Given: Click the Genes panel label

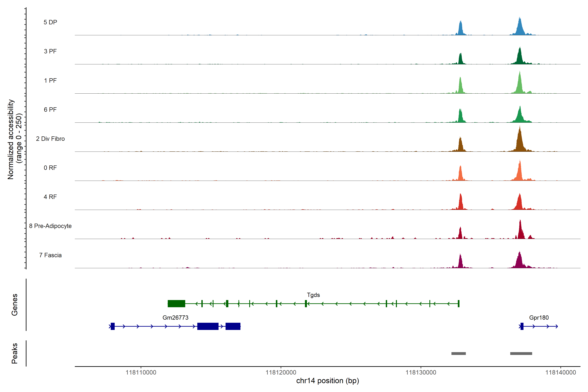Looking at the screenshot, I should [15, 305].
